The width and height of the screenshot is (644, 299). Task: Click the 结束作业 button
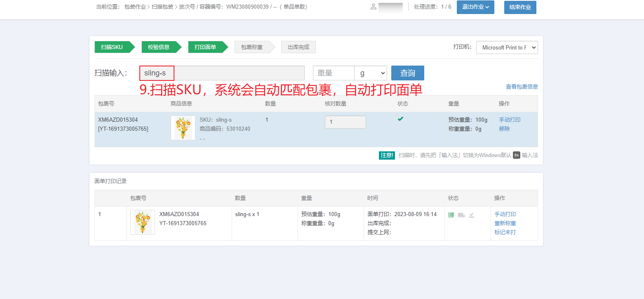(x=520, y=7)
